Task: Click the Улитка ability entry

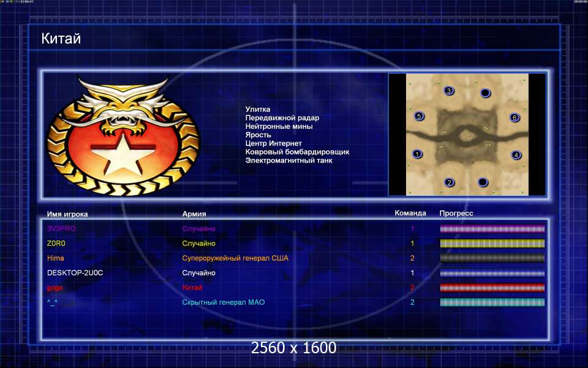Action: [258, 109]
